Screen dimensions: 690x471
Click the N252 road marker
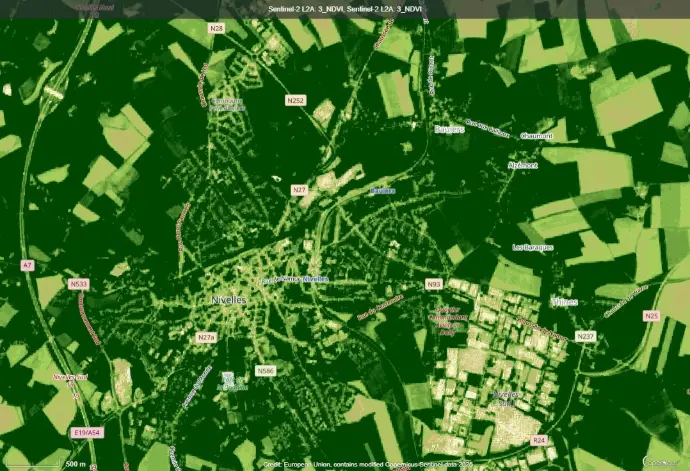coord(294,101)
